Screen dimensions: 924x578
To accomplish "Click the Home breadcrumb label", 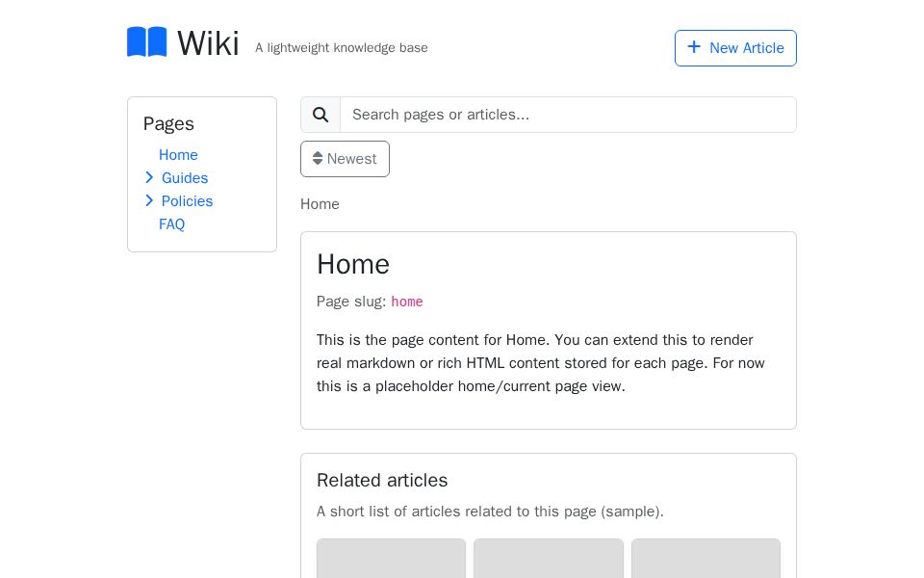I will (x=320, y=204).
